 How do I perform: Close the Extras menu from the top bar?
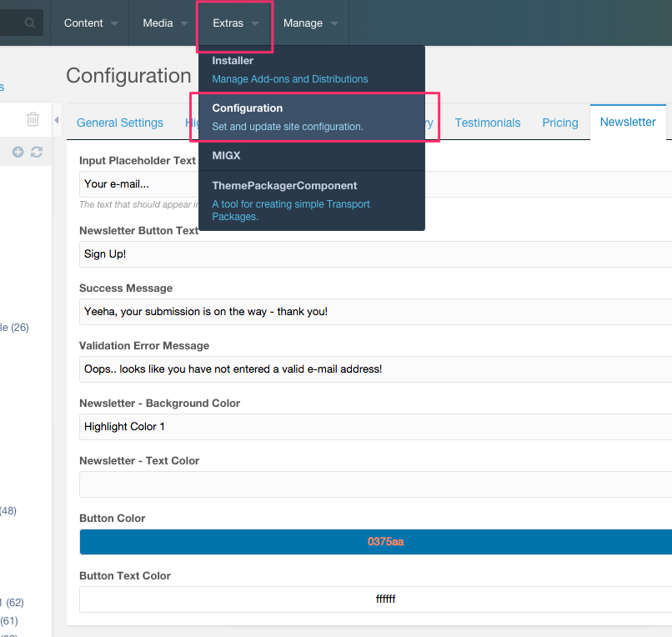point(235,23)
